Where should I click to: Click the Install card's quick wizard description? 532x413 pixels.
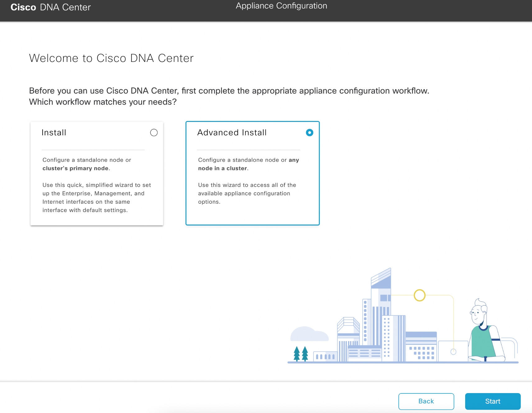click(97, 197)
